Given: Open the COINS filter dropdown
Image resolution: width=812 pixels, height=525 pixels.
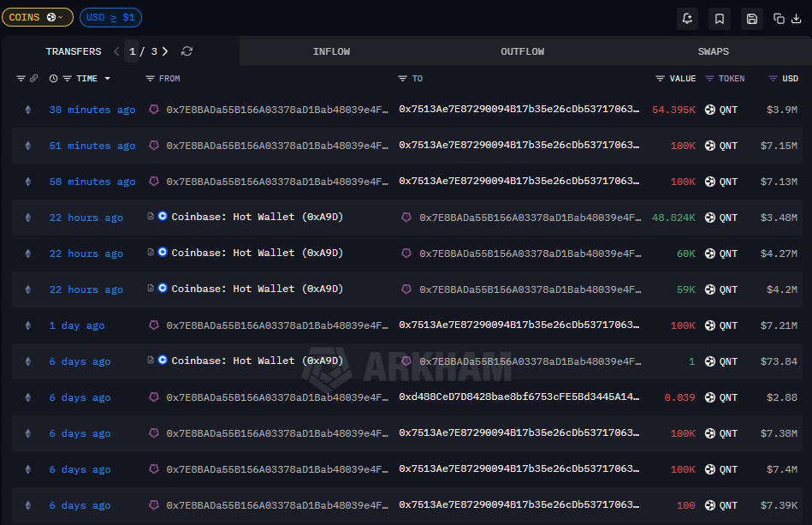Looking at the screenshot, I should click(37, 17).
